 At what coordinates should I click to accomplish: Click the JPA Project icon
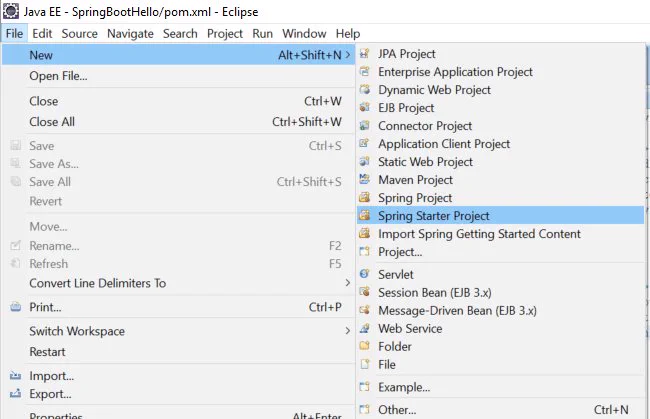coord(364,53)
